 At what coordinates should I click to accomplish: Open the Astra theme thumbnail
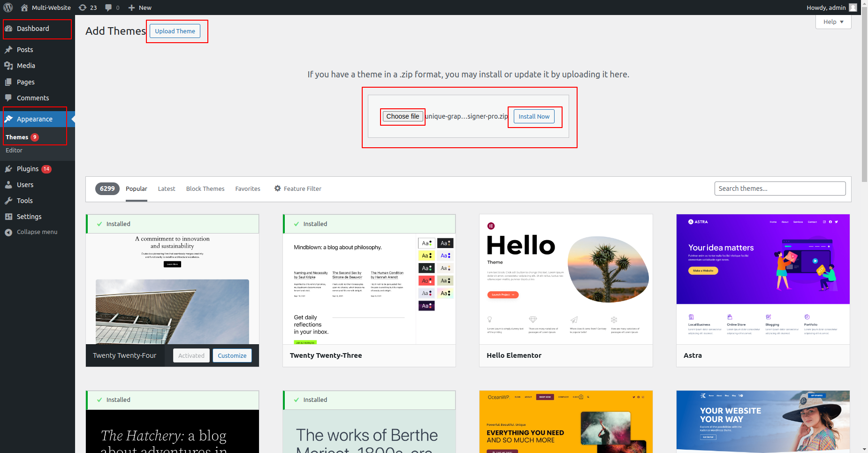tap(763, 279)
